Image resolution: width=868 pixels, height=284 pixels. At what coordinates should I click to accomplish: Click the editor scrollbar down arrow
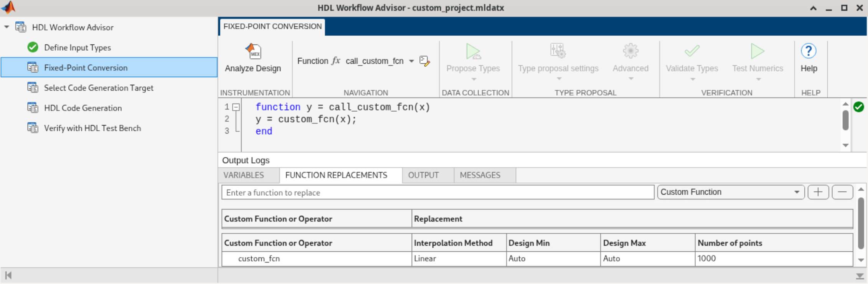coord(845,145)
